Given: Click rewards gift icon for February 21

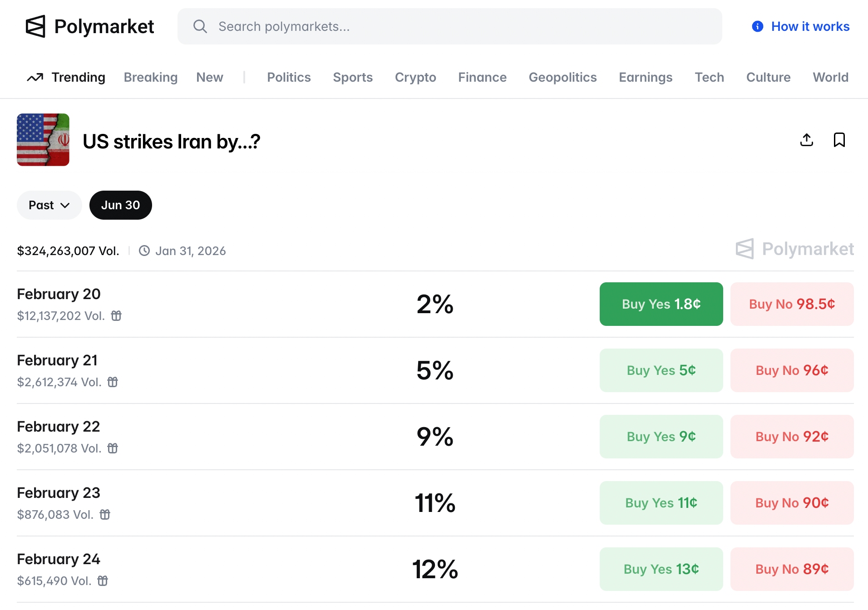Looking at the screenshot, I should click(113, 382).
